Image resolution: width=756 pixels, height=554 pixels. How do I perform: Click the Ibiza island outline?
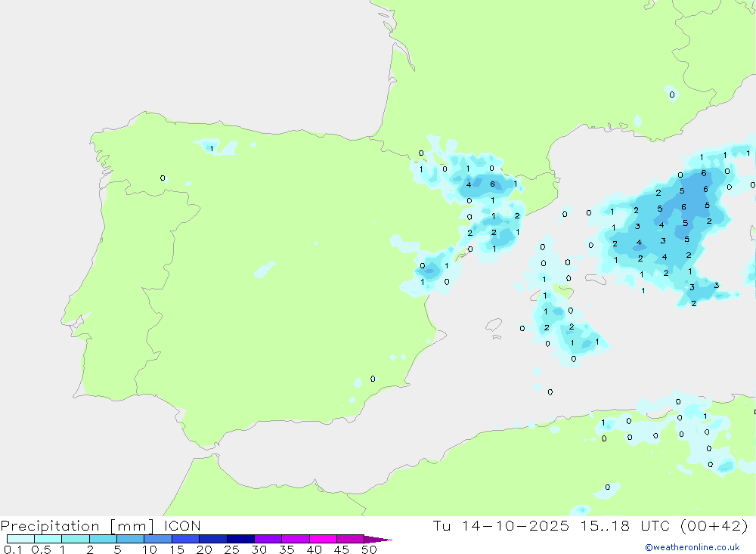coord(494,326)
